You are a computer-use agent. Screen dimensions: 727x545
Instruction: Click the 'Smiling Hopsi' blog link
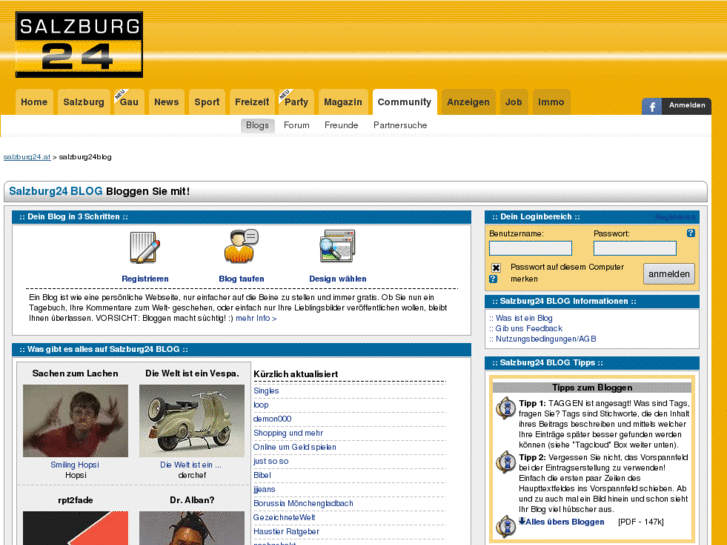pyautogui.click(x=75, y=465)
